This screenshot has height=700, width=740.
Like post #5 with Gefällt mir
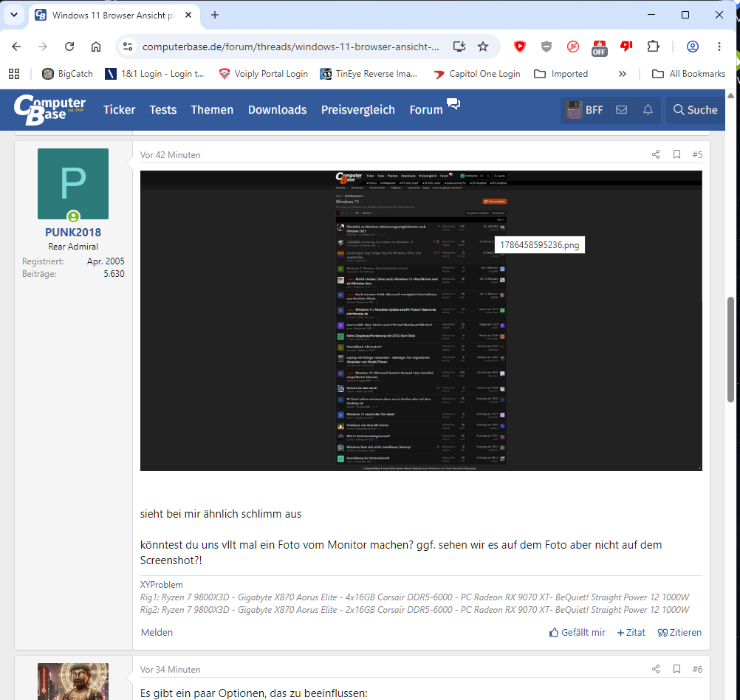[578, 633]
